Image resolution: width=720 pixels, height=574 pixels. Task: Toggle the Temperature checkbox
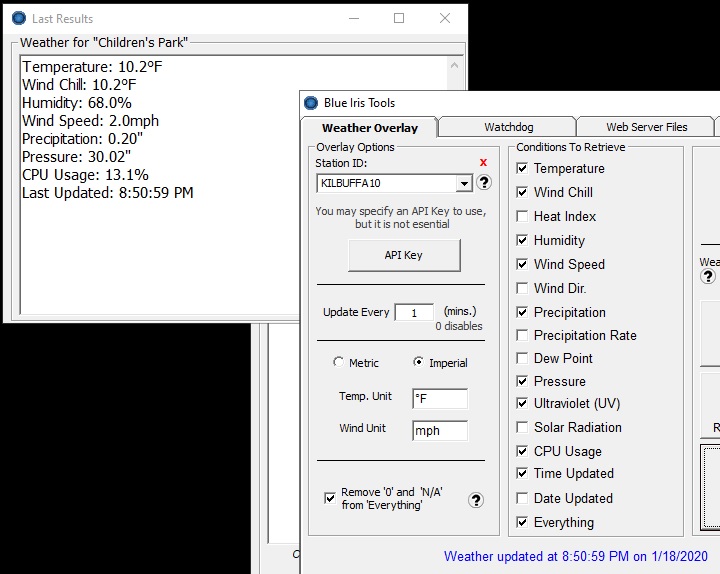click(522, 168)
